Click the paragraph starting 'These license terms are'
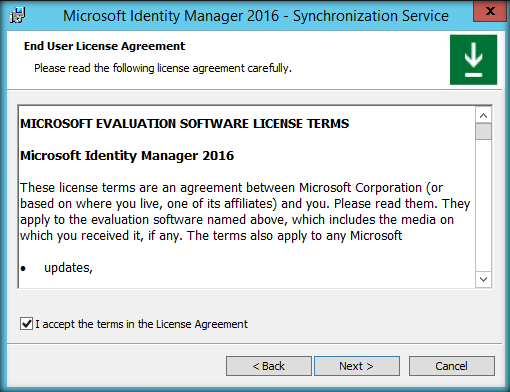This screenshot has height=392, width=510. click(x=245, y=212)
